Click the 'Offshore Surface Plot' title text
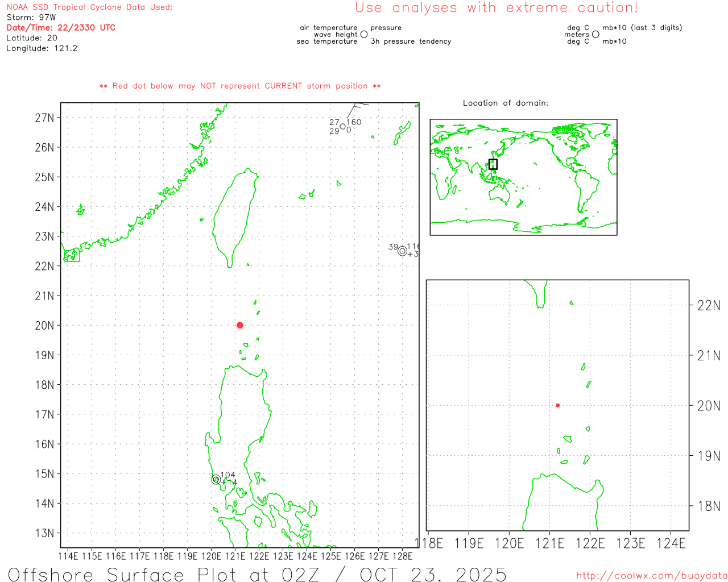 (x=257, y=574)
